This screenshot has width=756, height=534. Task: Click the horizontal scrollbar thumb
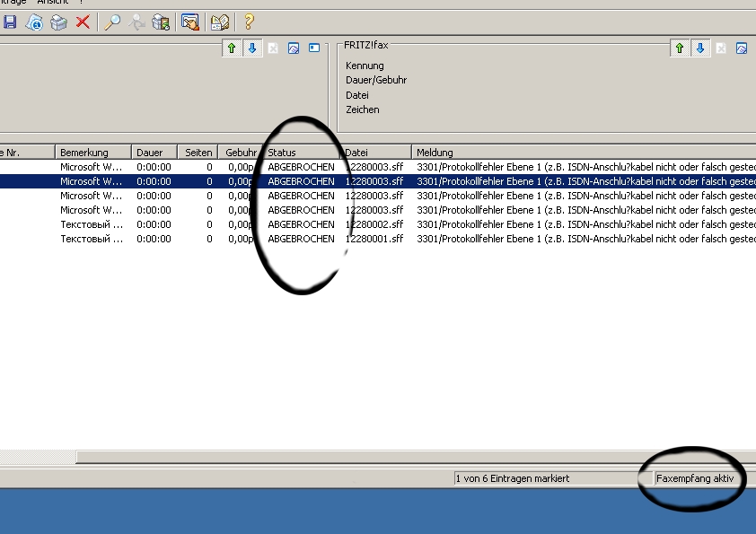click(x=416, y=457)
